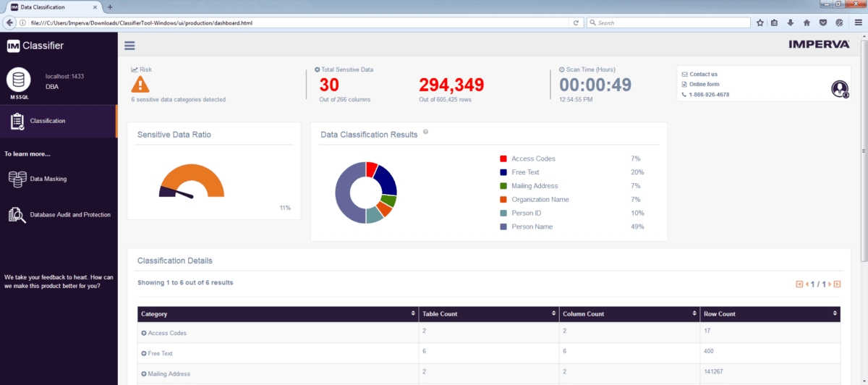Bookmark this page with star icon
868x385 pixels.
click(x=760, y=22)
